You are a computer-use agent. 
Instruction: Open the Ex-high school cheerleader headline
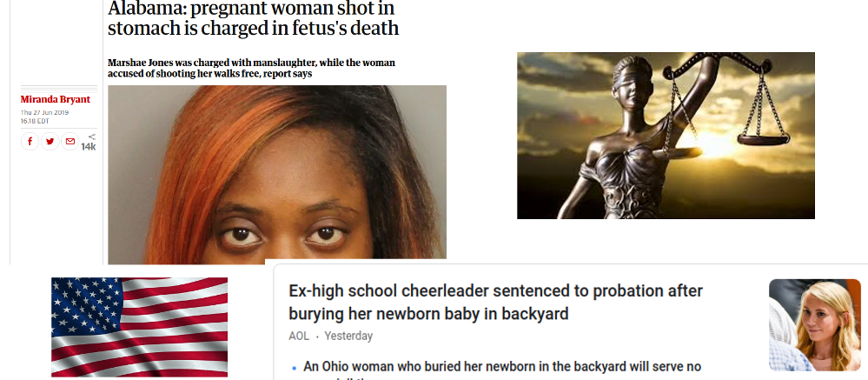pos(495,303)
